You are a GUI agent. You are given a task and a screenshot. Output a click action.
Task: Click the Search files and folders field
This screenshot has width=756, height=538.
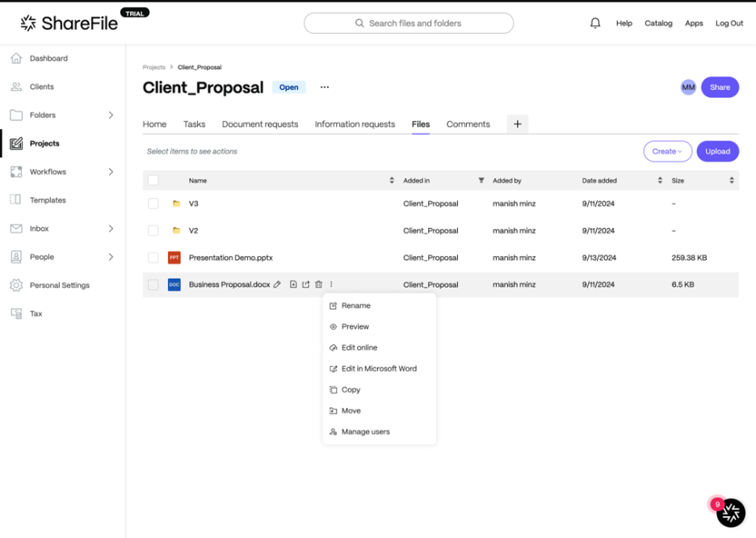tap(409, 23)
